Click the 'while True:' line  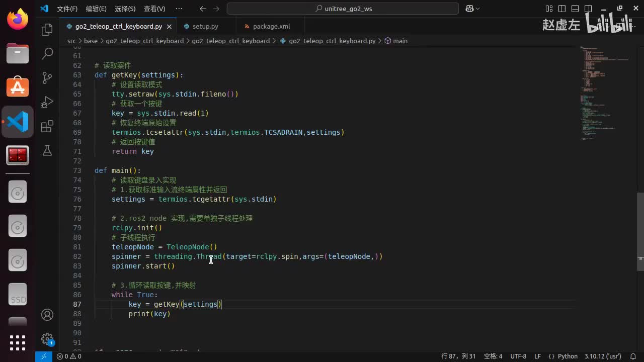pos(135,295)
